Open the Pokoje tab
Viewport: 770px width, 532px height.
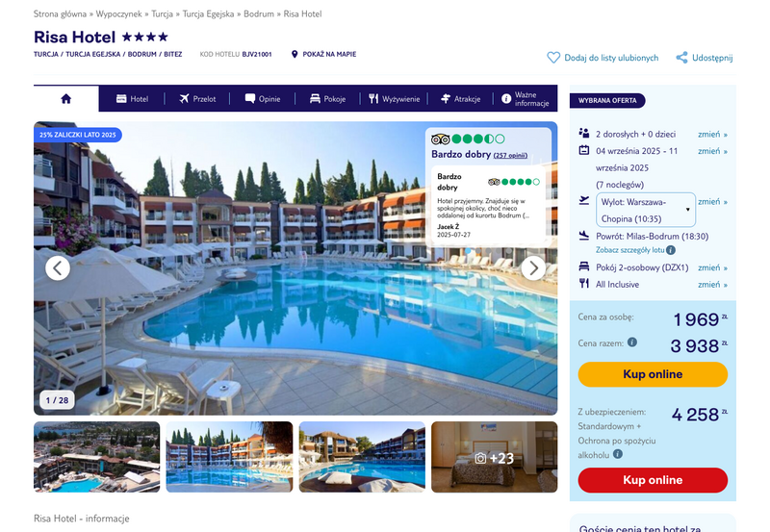click(327, 99)
